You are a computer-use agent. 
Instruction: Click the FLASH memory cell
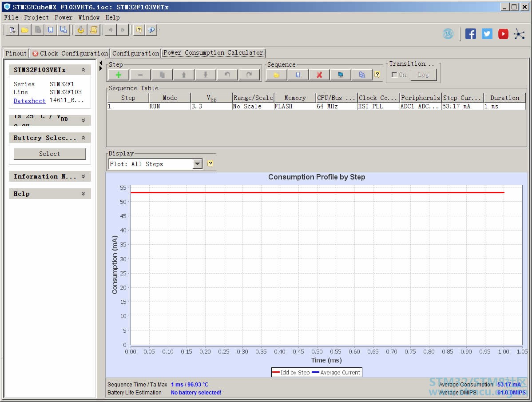point(295,106)
